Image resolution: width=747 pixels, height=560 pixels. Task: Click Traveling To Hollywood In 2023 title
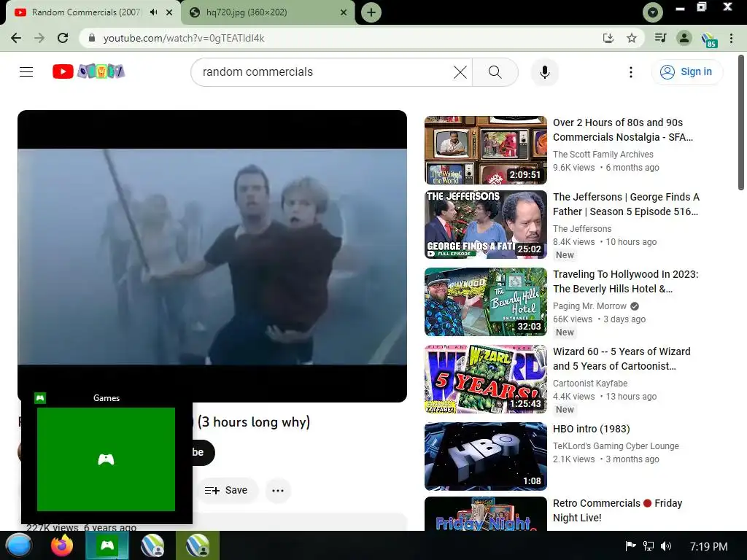(625, 281)
